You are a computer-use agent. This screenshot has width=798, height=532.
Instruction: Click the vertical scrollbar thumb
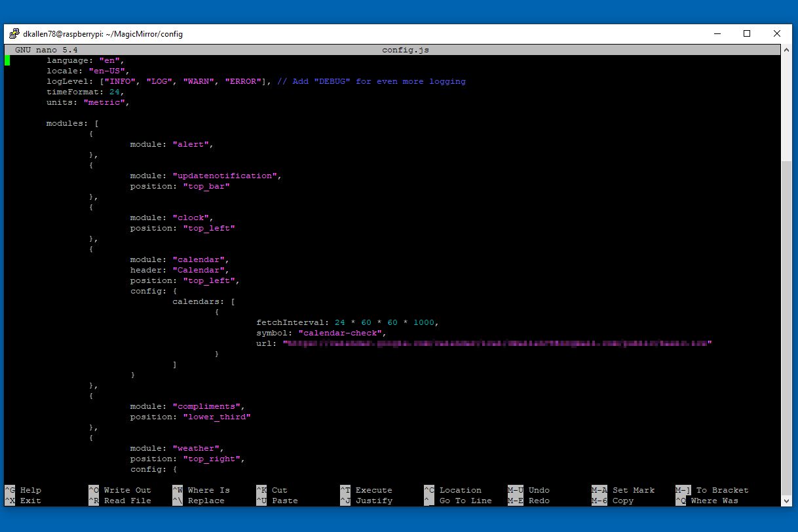point(787,328)
